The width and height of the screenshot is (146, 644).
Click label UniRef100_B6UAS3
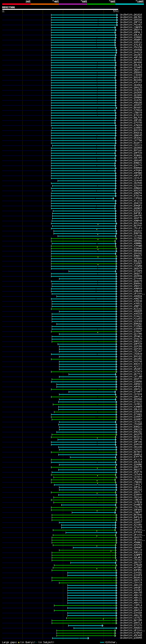click(x=131, y=578)
